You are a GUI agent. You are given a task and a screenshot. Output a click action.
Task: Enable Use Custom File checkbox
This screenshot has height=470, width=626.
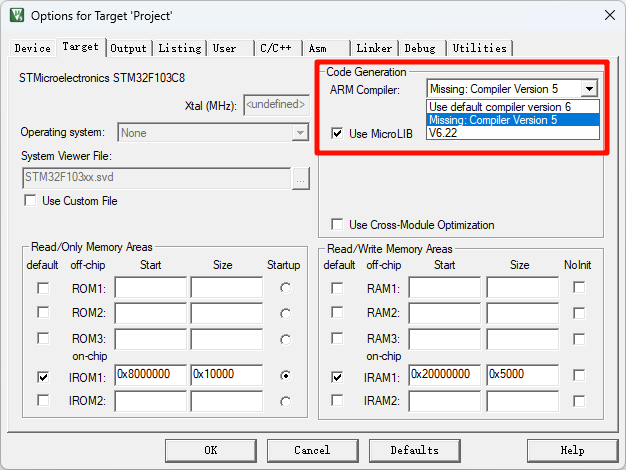(30, 201)
